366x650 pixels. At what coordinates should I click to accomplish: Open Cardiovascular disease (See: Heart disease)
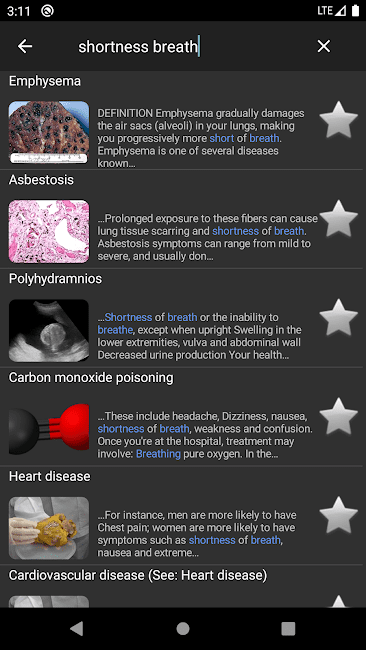point(138,575)
